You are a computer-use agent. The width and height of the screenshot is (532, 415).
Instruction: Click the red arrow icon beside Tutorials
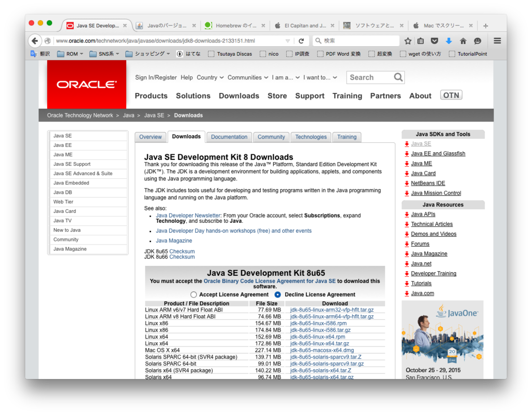click(x=407, y=284)
